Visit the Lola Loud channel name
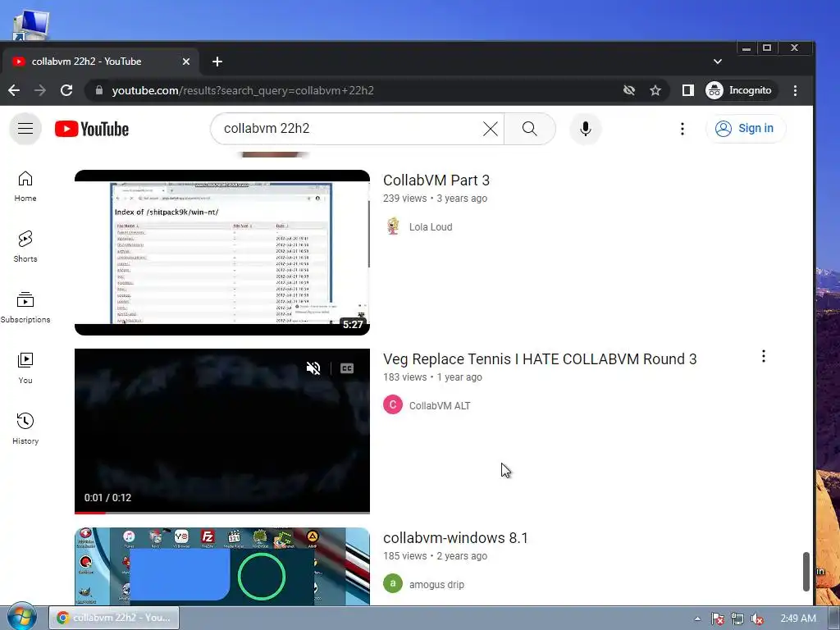Viewport: 840px width, 630px height. coord(431,227)
